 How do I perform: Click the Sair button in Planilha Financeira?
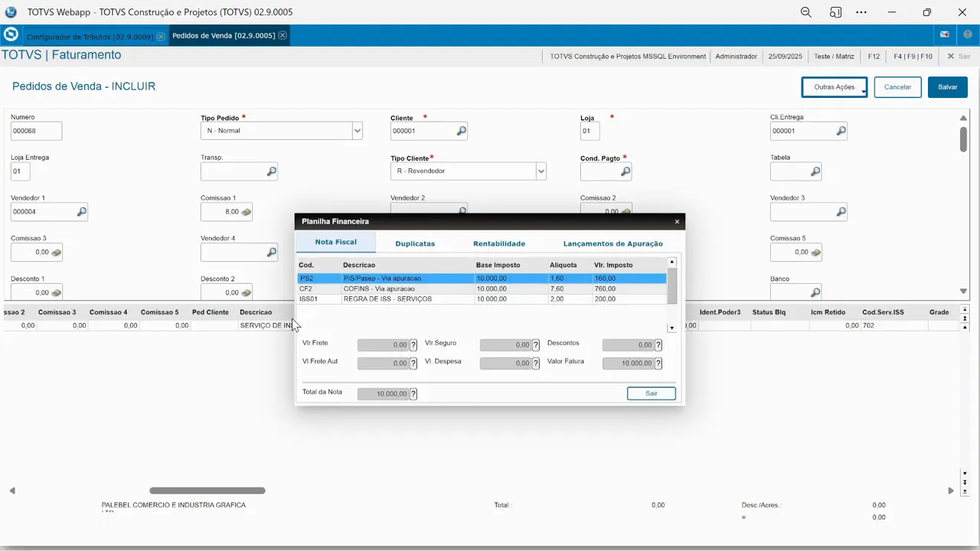point(651,393)
